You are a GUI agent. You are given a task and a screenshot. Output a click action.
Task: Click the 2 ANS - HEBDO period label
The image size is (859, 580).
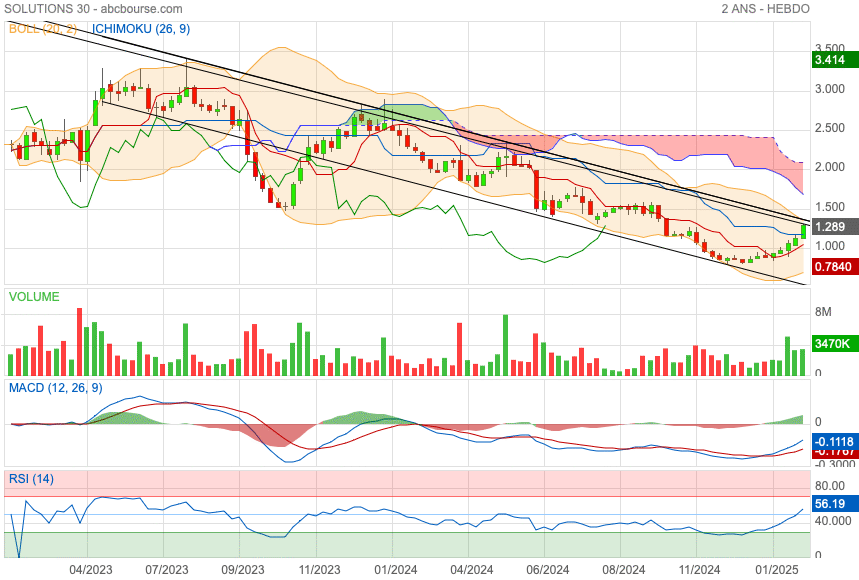[x=765, y=9]
